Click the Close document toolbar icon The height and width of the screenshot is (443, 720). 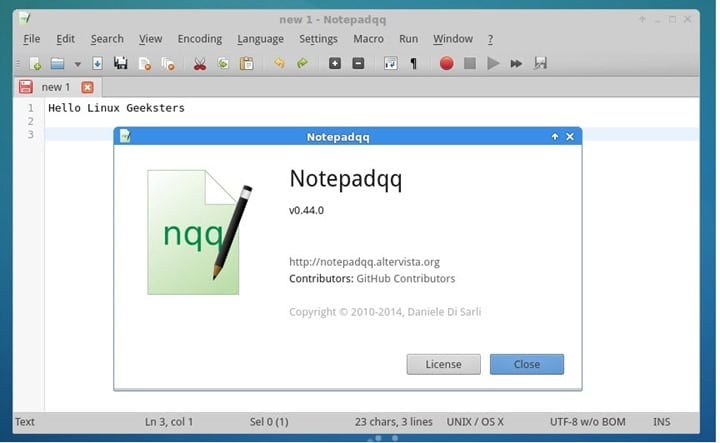click(145, 63)
